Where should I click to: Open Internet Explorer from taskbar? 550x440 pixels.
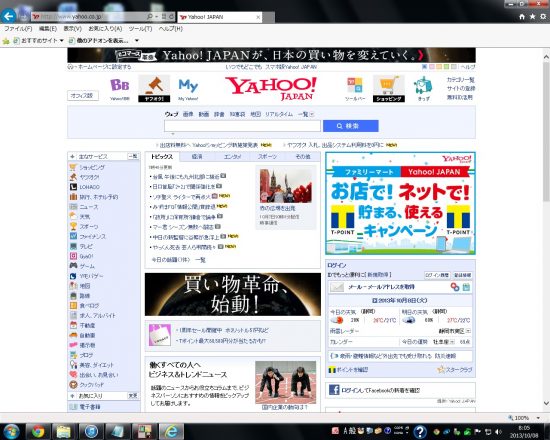click(x=171, y=431)
